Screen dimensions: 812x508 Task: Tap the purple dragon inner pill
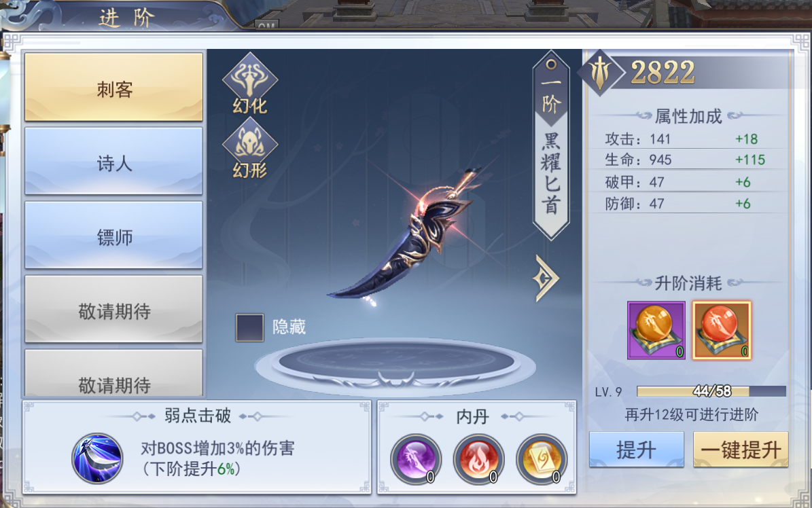pyautogui.click(x=415, y=459)
